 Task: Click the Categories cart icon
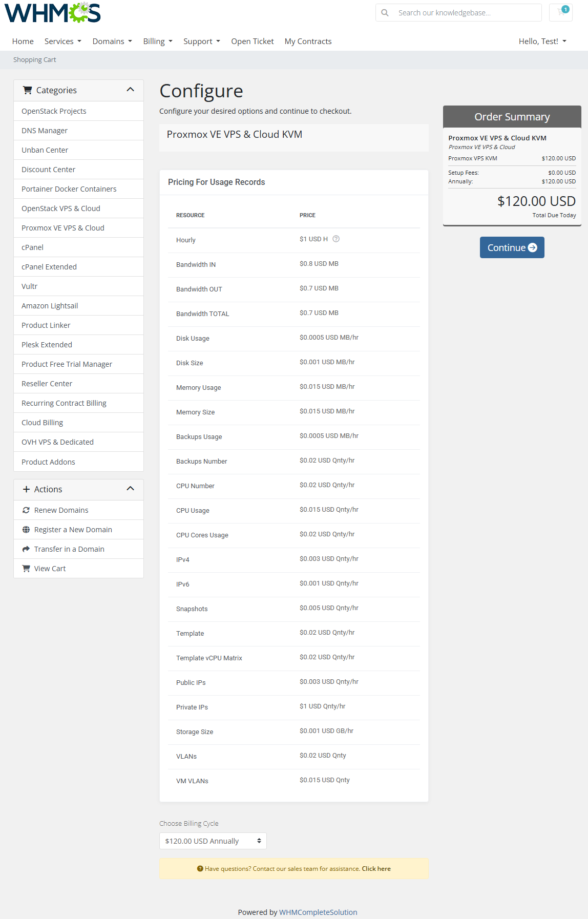coord(28,90)
